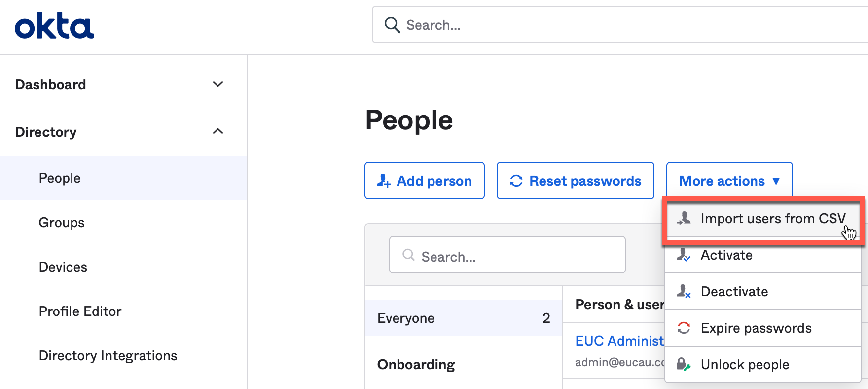Open the EUC Administrator user link
This screenshot has height=389, width=868.
point(619,341)
